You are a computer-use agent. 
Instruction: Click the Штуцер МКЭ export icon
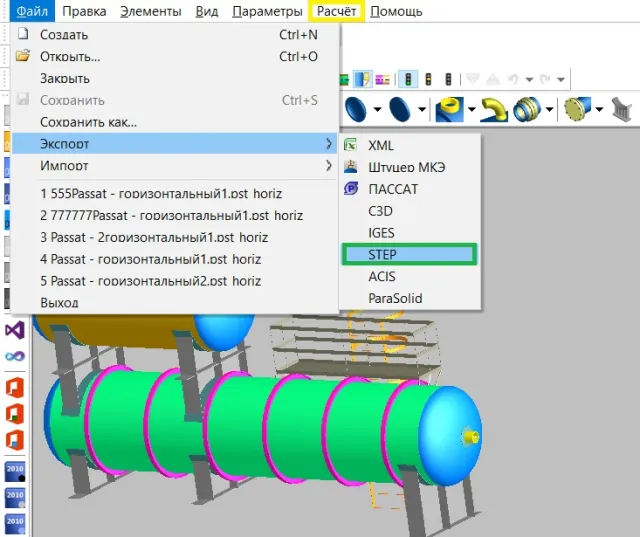click(x=351, y=167)
